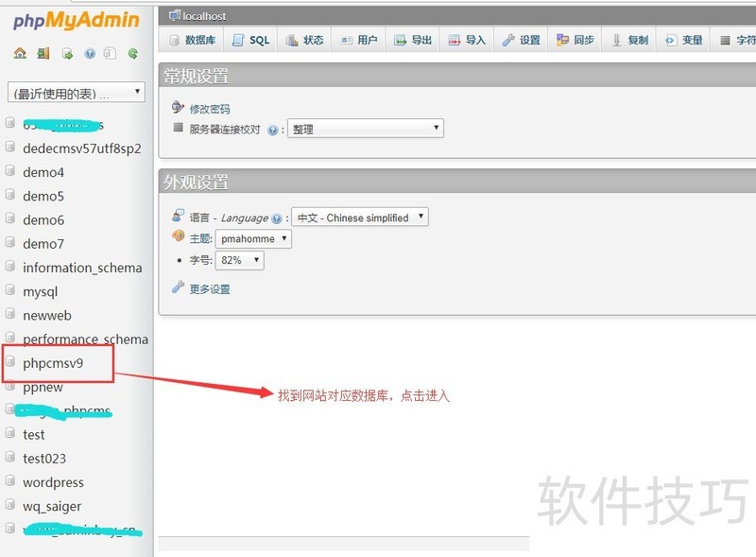Open the ppnew database
This screenshot has width=756, height=557.
(43, 388)
